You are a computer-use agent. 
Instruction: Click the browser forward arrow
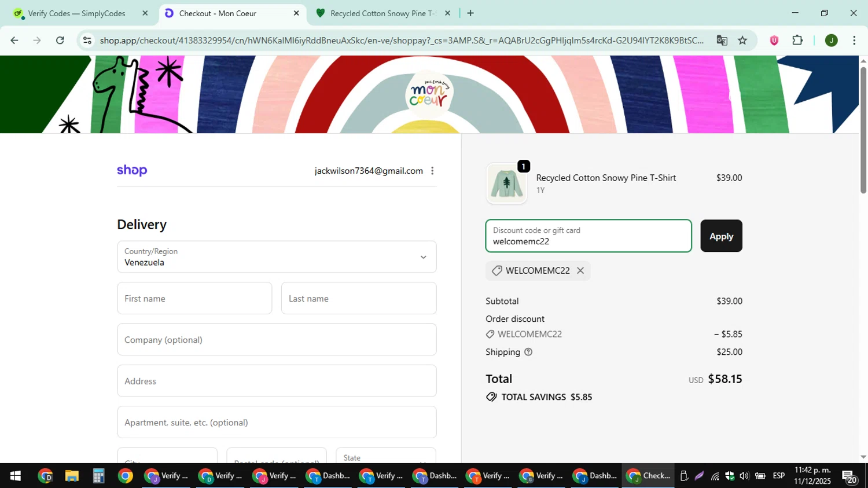pos(37,40)
